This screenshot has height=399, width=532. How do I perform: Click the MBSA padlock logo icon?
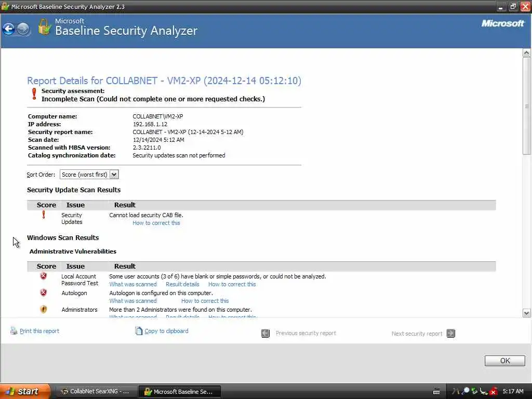coord(44,27)
